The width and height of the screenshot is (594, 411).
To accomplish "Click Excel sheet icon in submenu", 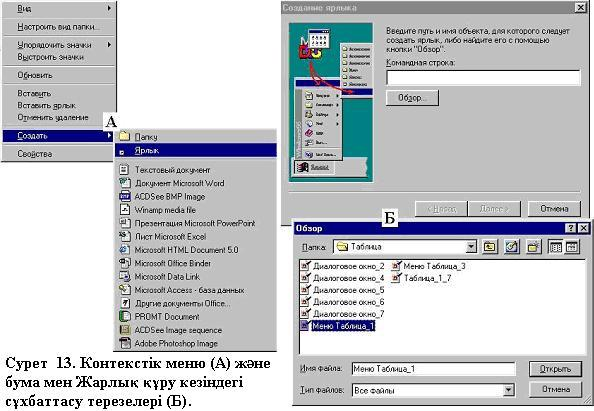I will tap(125, 236).
